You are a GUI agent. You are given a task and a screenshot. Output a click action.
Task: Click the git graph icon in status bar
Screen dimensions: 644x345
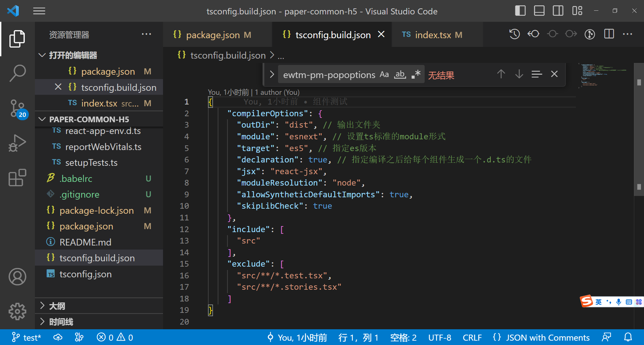pyautogui.click(x=79, y=337)
